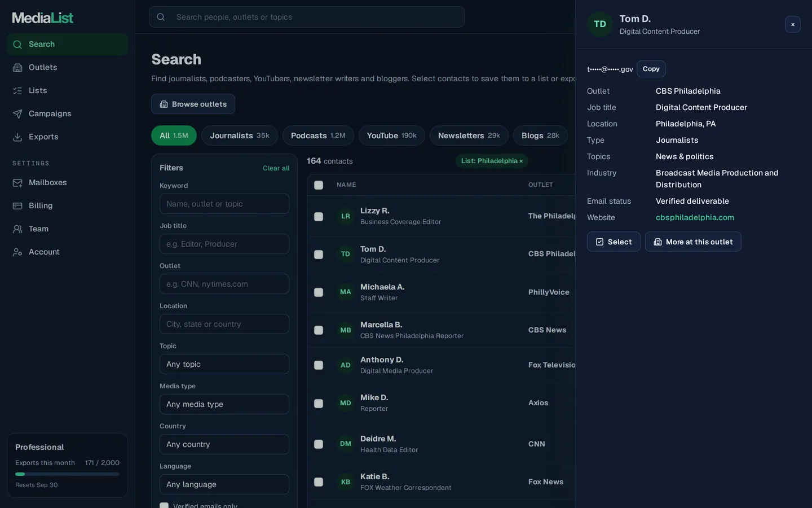812x508 pixels.
Task: Open the Any topic dropdown
Action: 224,364
